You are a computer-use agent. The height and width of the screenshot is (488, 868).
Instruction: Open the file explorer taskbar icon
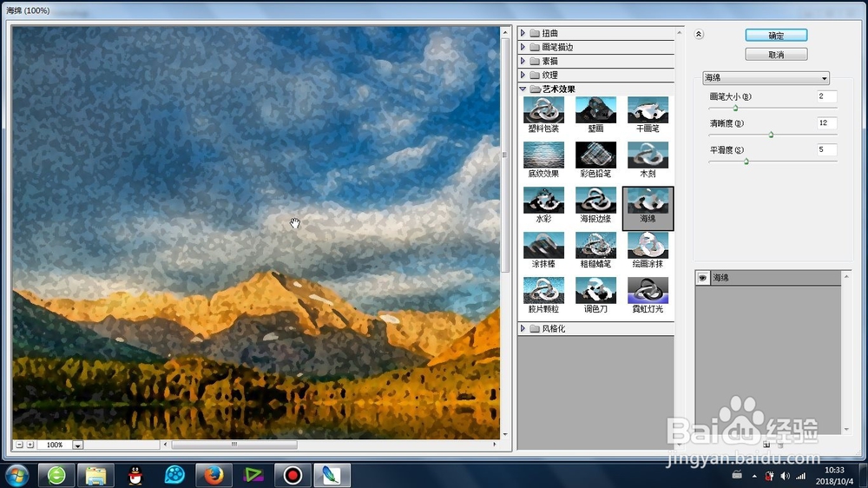tap(95, 475)
